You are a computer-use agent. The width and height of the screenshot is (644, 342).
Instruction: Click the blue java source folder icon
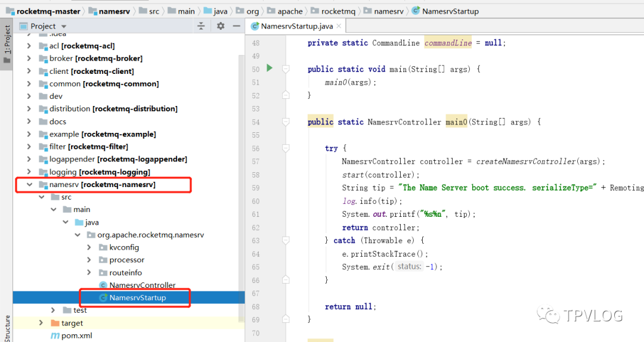[79, 222]
